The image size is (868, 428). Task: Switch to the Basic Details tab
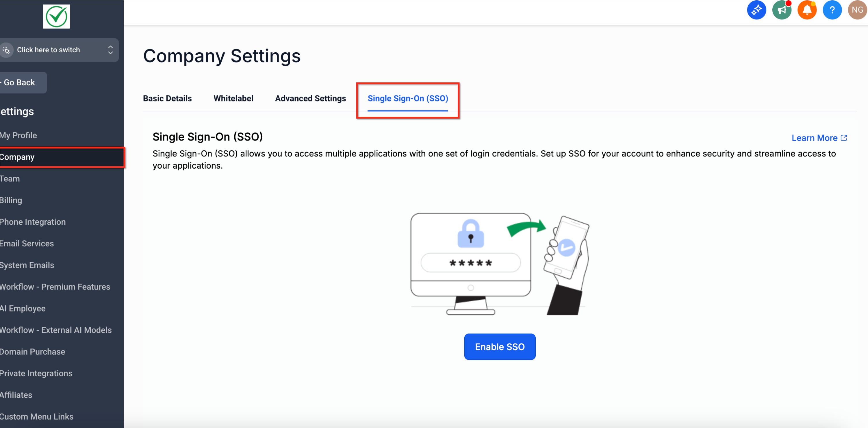[x=167, y=99]
